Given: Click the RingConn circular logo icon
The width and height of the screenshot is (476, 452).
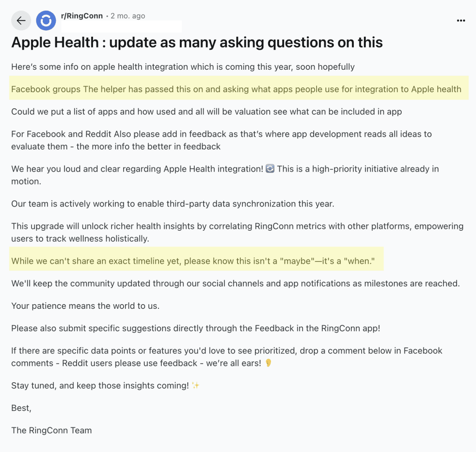Looking at the screenshot, I should [46, 20].
